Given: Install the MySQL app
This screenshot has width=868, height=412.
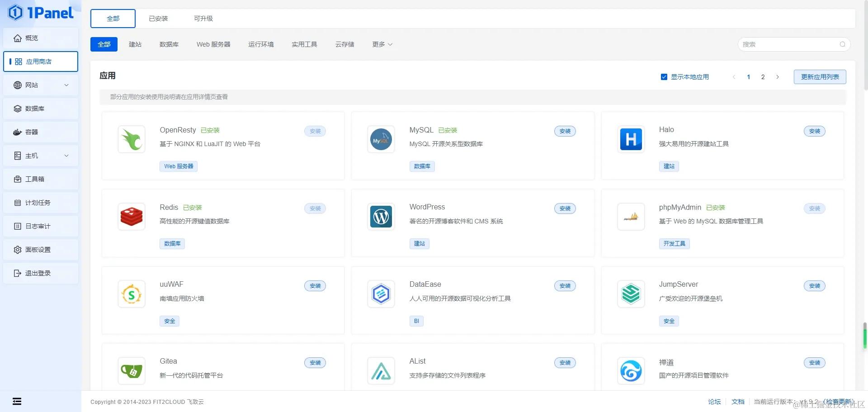Looking at the screenshot, I should click(565, 131).
